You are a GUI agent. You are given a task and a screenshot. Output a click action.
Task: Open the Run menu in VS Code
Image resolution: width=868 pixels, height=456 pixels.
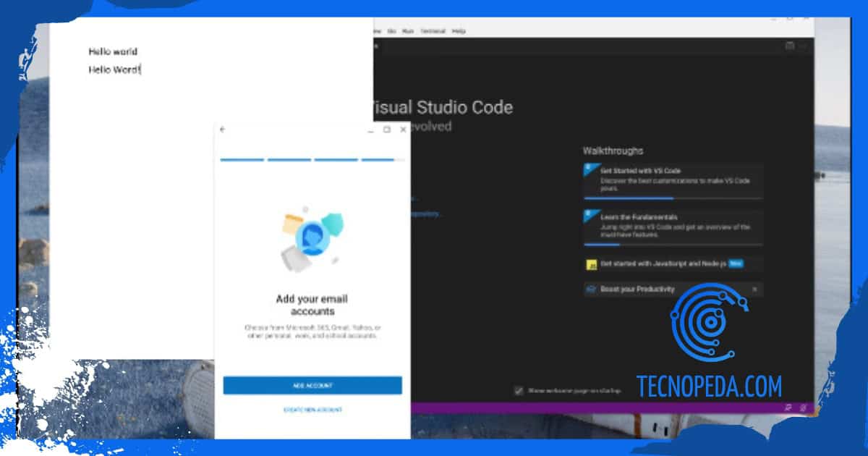coord(408,31)
